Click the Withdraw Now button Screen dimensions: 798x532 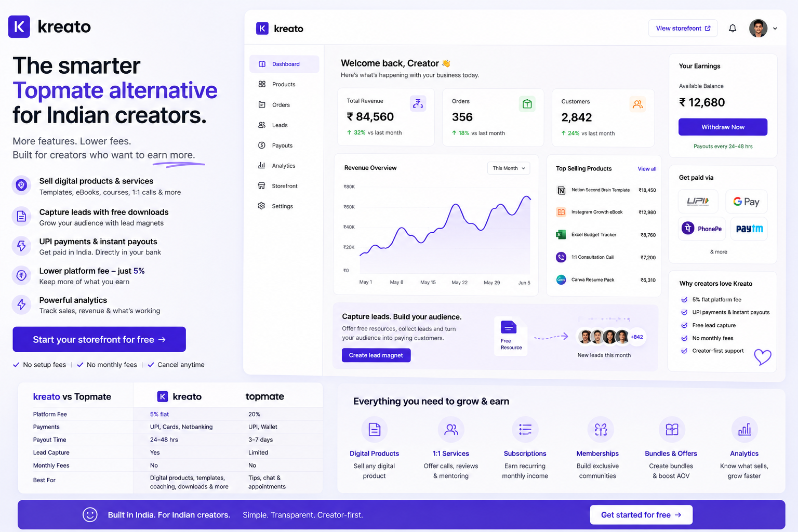click(723, 127)
